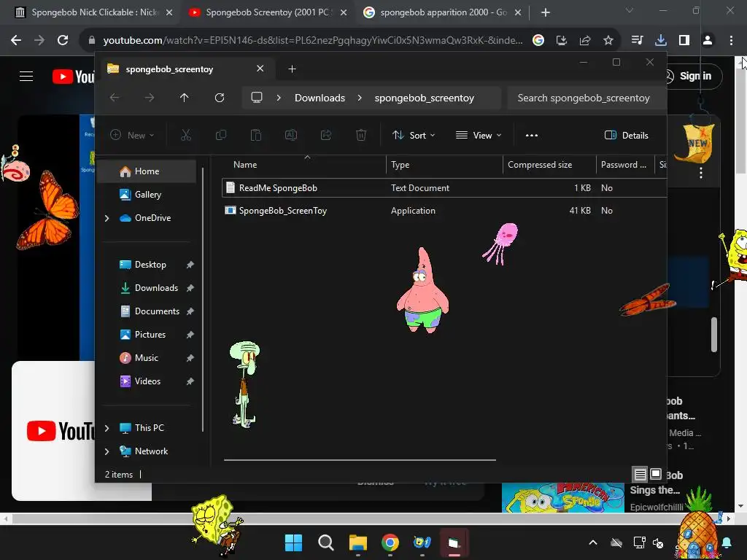Click the Search spongebob_screentoy field

click(x=587, y=98)
